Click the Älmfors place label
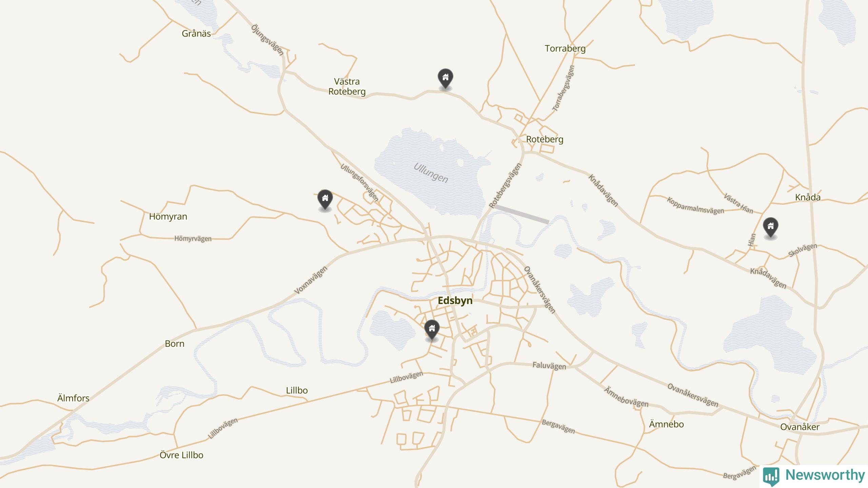Screen dimensions: 868x488 (x=73, y=398)
